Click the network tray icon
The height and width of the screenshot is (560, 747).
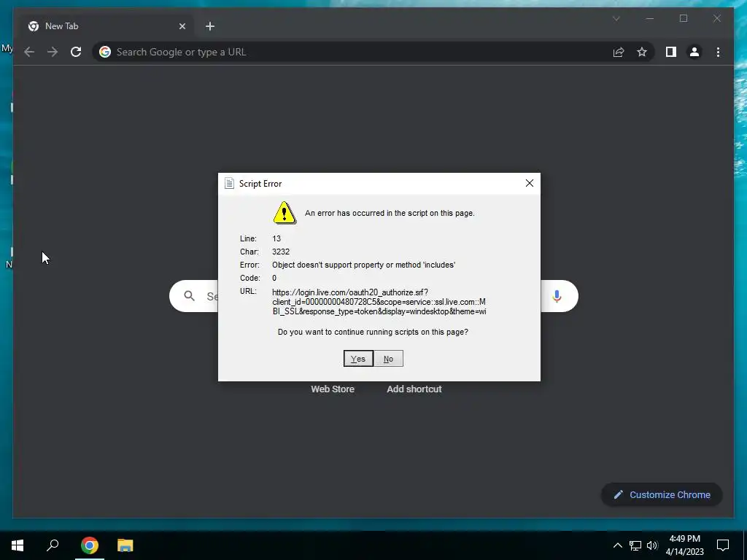click(x=635, y=545)
